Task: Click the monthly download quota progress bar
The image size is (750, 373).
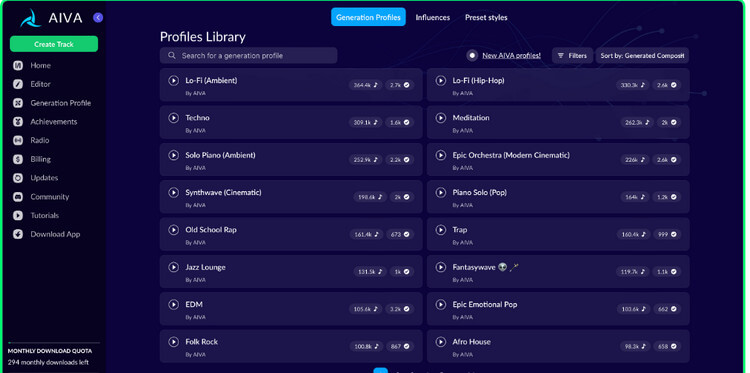Action: click(54, 343)
